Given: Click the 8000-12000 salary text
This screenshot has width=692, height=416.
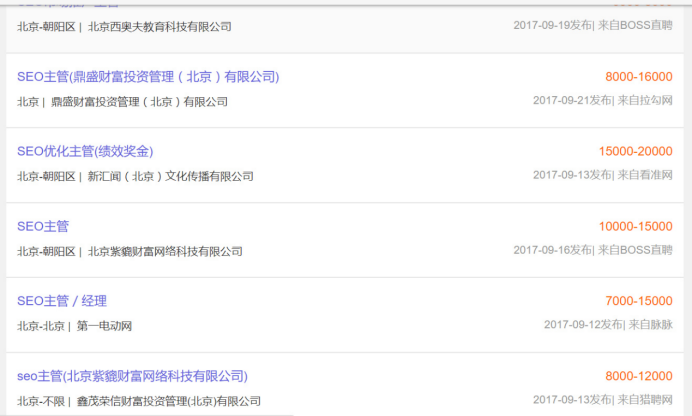Looking at the screenshot, I should 639,376.
